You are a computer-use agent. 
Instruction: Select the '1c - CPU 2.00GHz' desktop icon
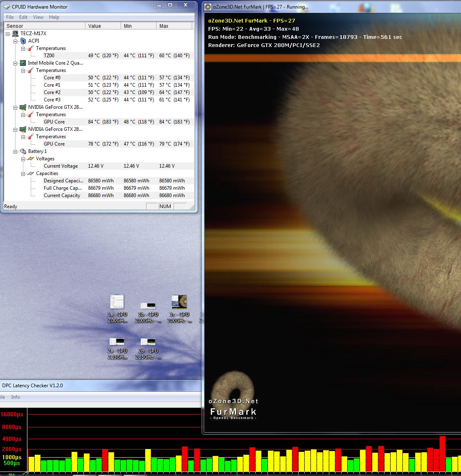point(179,308)
